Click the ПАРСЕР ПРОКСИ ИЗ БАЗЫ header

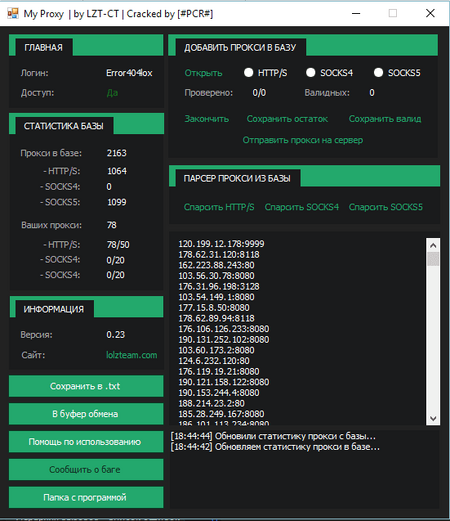(237, 178)
